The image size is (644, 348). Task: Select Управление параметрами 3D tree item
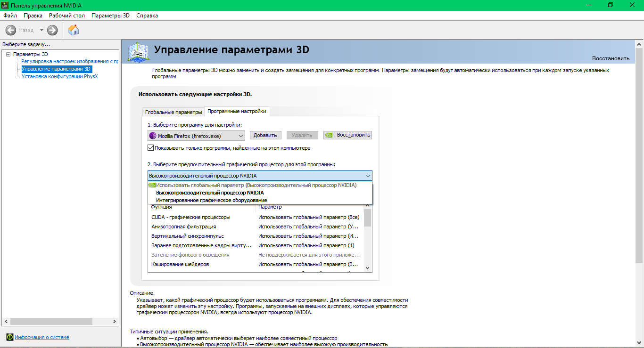coord(56,69)
